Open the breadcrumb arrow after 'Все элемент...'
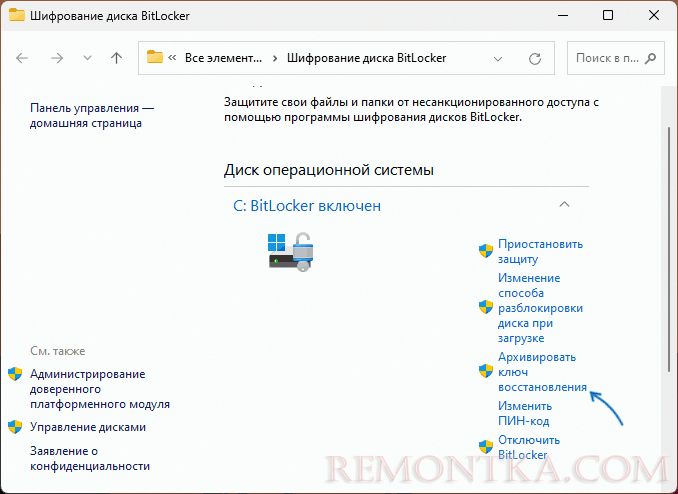This screenshot has height=494, width=678. coord(275,58)
